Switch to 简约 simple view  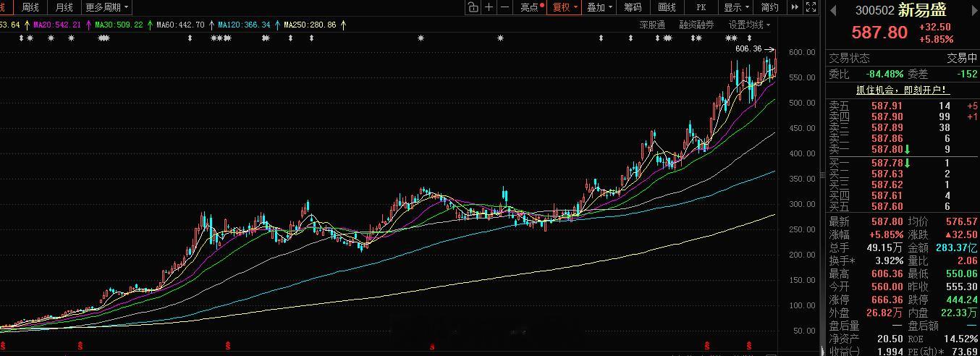(770, 7)
